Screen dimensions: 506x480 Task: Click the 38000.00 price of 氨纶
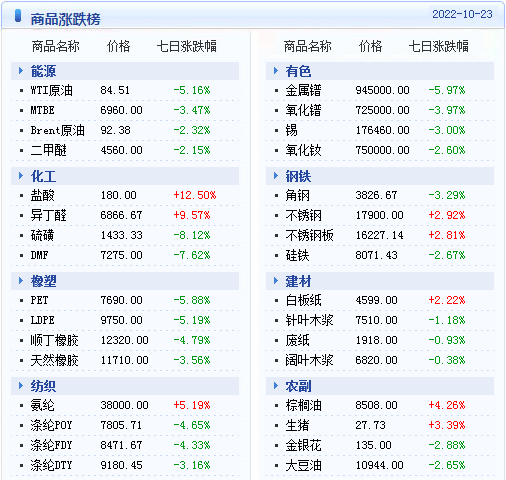(124, 405)
